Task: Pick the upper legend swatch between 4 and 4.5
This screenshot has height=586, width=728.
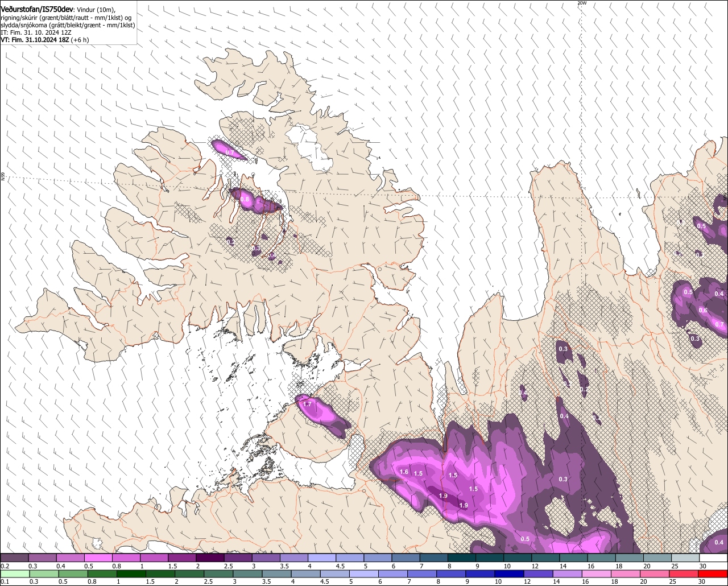Action: 322,558
